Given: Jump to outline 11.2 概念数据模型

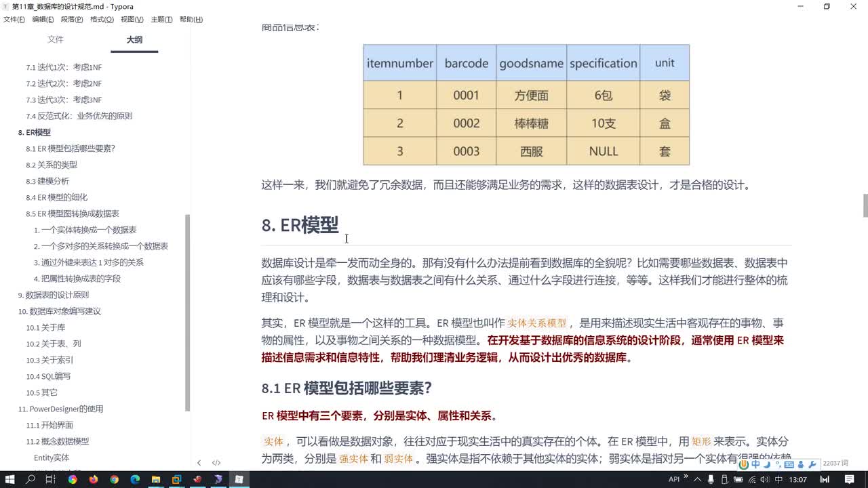Looking at the screenshot, I should pos(58,441).
